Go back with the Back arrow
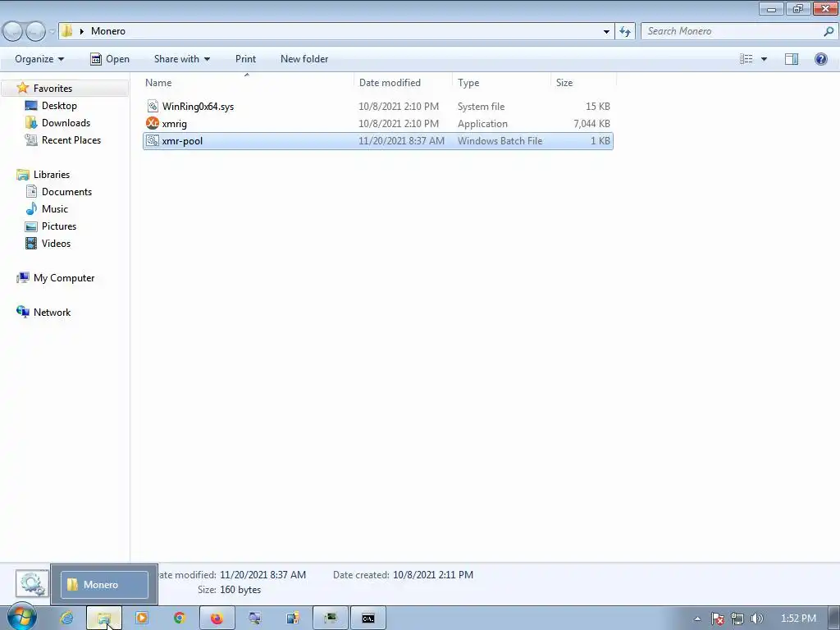Screen dimensions: 840x630 tap(13, 32)
